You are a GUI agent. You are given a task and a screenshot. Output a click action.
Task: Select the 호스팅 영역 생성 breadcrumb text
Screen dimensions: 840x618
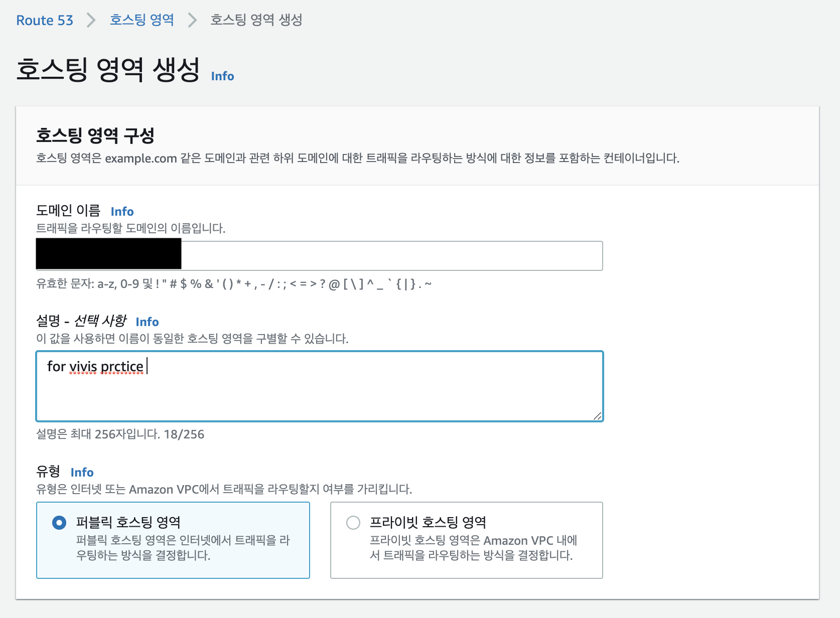coord(256,20)
